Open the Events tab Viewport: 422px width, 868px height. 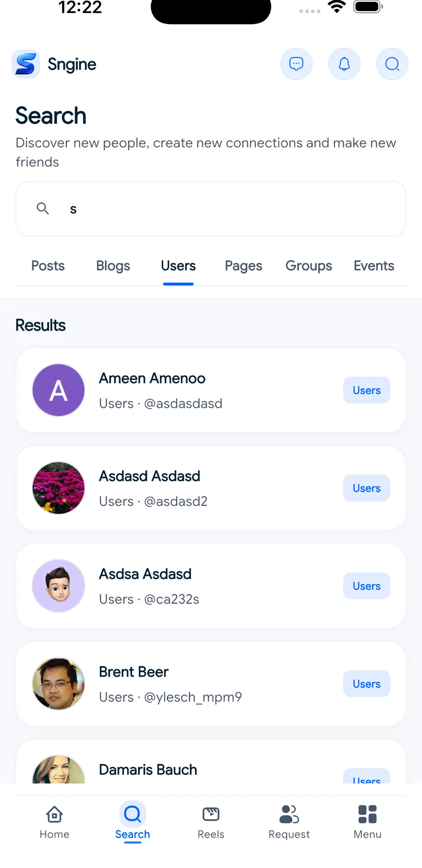click(374, 266)
